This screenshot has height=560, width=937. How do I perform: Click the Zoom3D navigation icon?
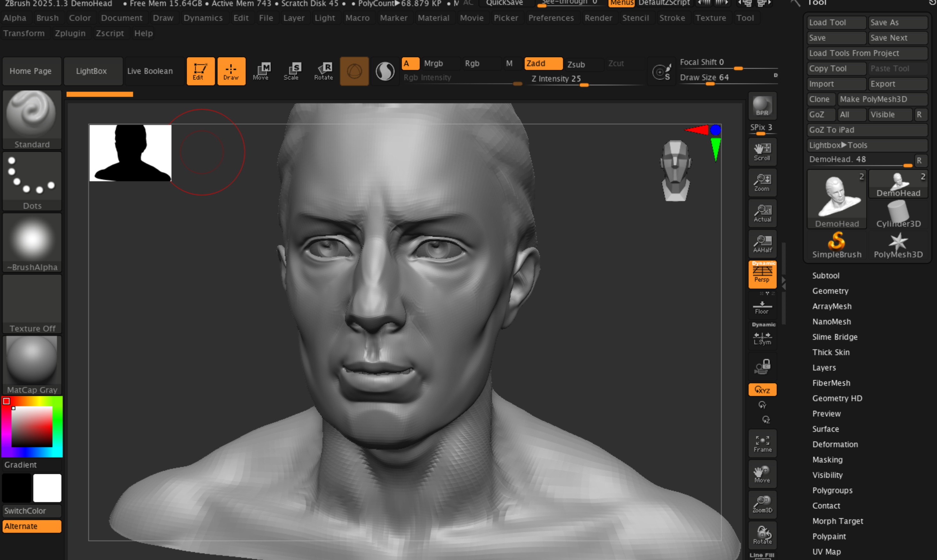click(762, 504)
